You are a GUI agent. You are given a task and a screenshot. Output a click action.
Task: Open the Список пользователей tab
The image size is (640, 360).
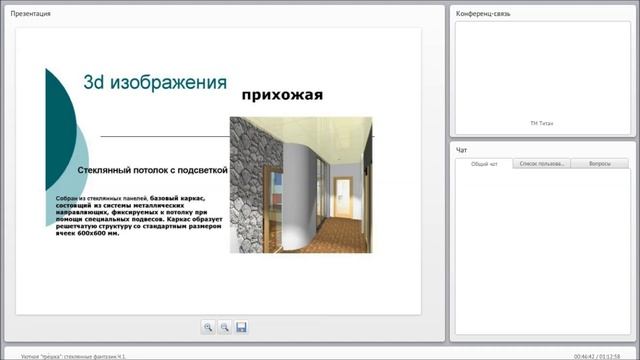tap(542, 164)
